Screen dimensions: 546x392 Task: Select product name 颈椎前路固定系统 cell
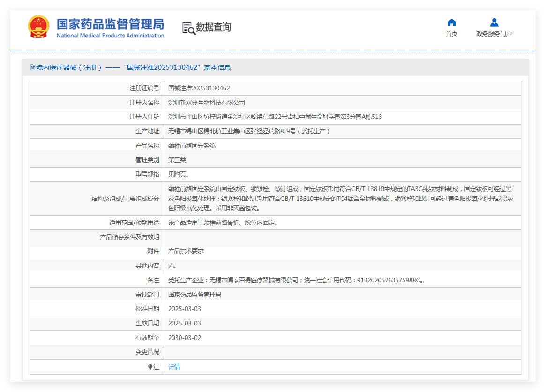(x=192, y=146)
